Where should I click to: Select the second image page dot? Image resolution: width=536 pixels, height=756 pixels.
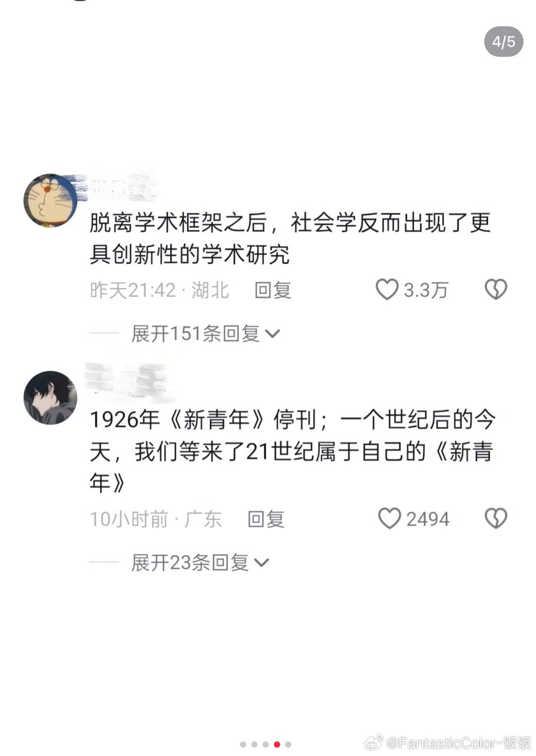click(x=254, y=744)
